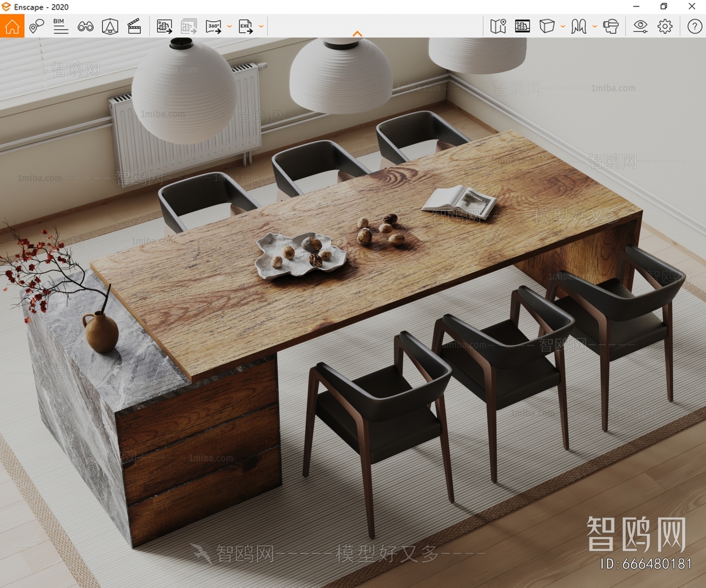Click the EXE standalone export icon
The height and width of the screenshot is (588, 706).
[245, 26]
